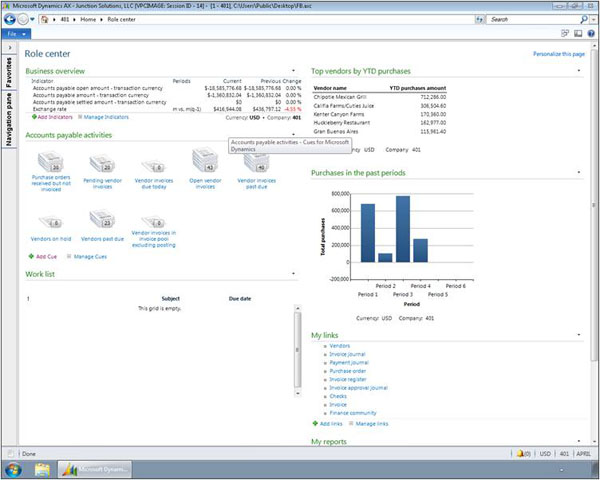Select Chipotle Mexican Grill vendor row
The image size is (600, 480).
pyautogui.click(x=380, y=97)
